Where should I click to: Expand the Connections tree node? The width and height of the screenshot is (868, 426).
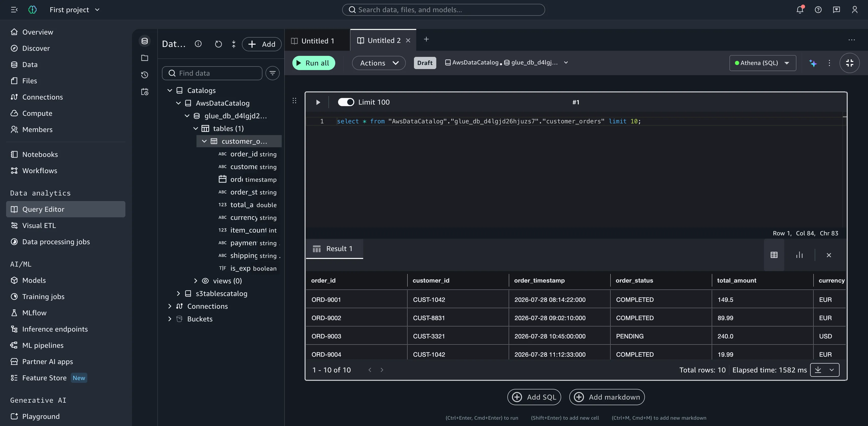coord(170,306)
